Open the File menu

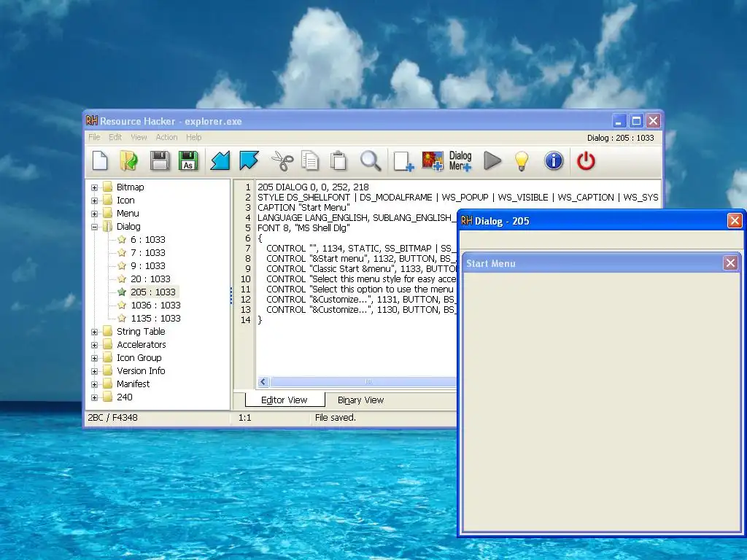click(x=94, y=137)
